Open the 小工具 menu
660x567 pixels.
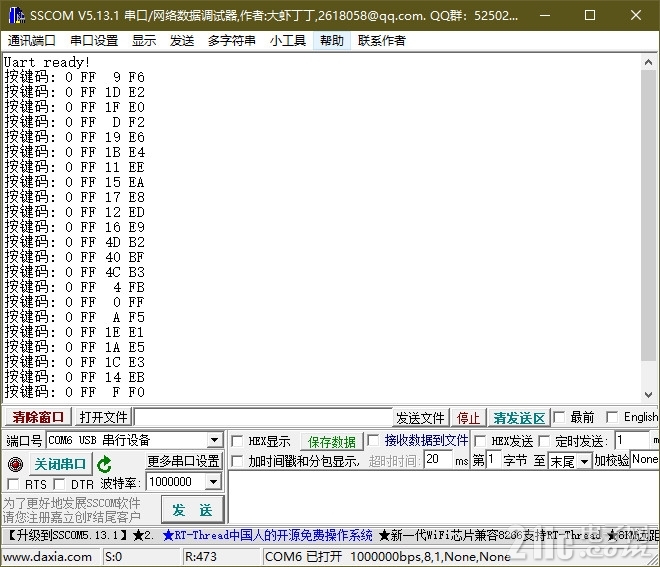tap(287, 41)
